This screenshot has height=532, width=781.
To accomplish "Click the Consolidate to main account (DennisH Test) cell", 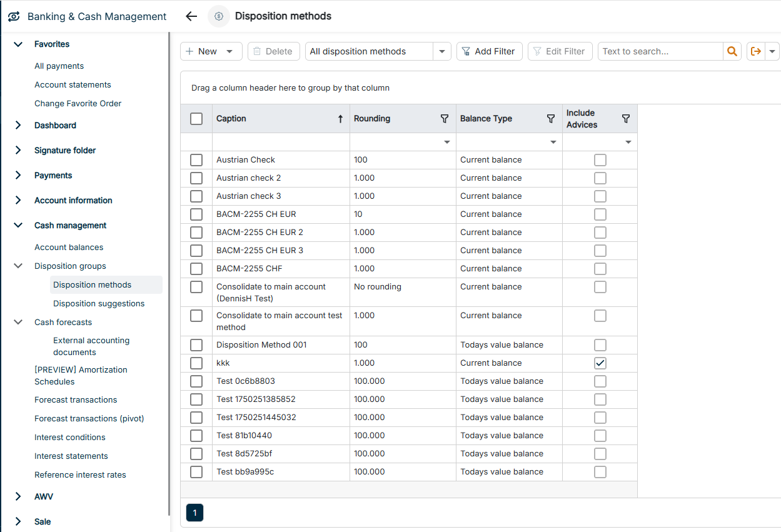I will point(281,293).
